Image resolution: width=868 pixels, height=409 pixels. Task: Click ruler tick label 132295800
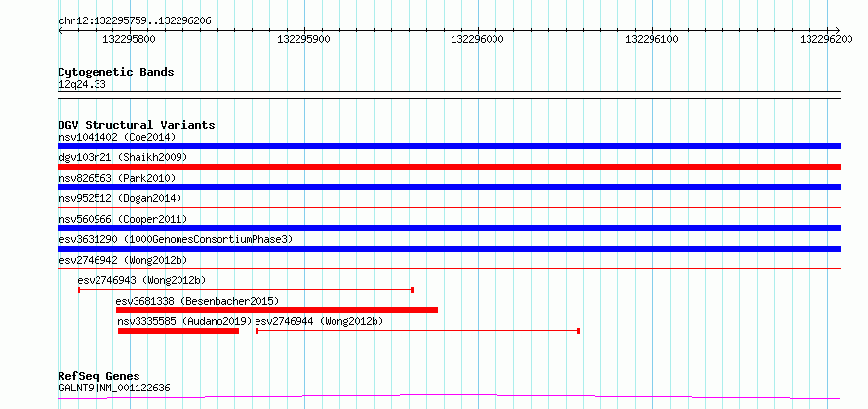click(x=129, y=39)
